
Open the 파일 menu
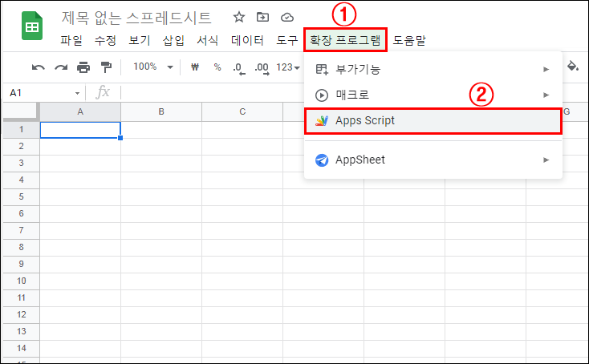click(x=71, y=40)
